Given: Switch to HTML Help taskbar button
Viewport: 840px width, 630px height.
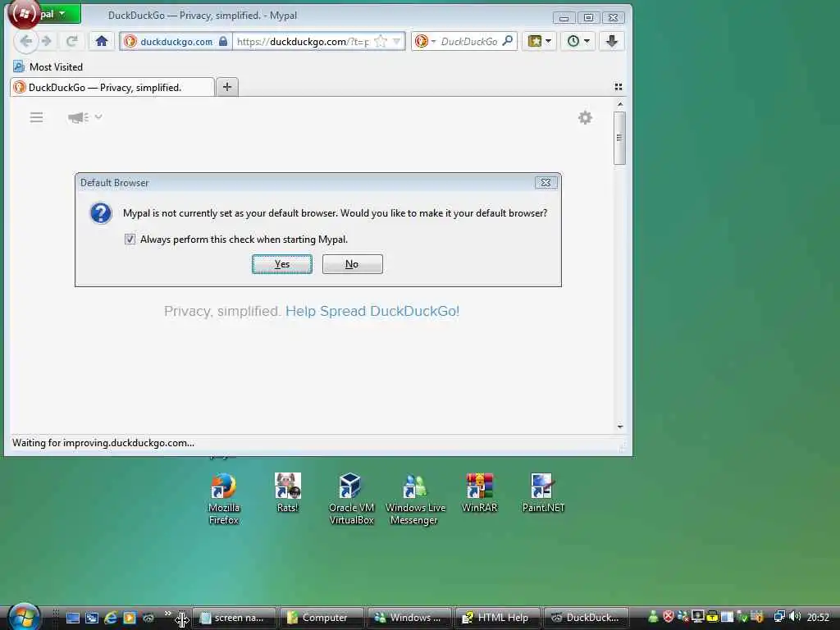Looking at the screenshot, I should pos(497,618).
